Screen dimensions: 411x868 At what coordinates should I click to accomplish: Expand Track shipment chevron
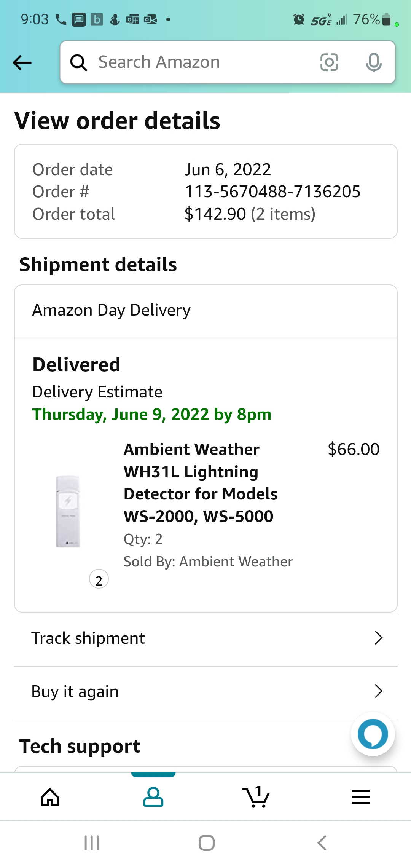pos(378,638)
